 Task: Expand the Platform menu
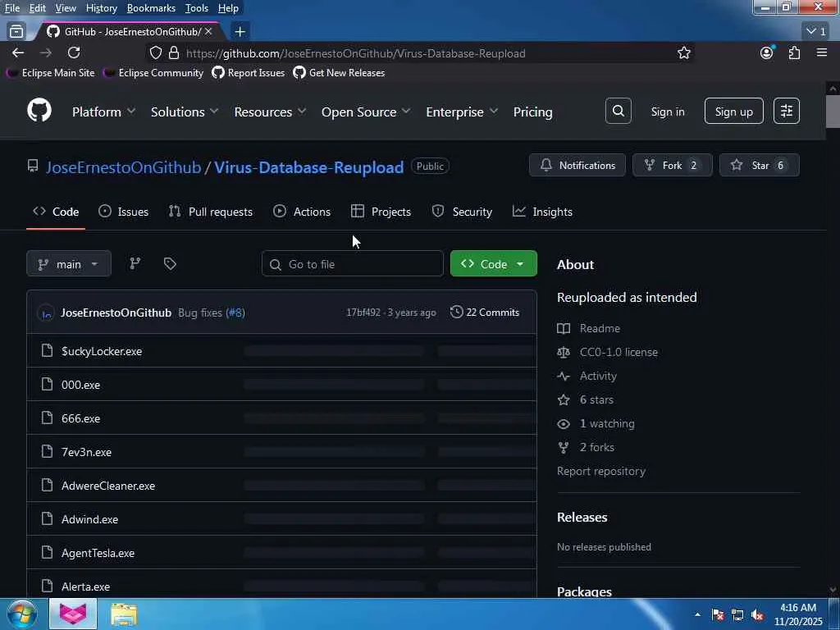[104, 112]
